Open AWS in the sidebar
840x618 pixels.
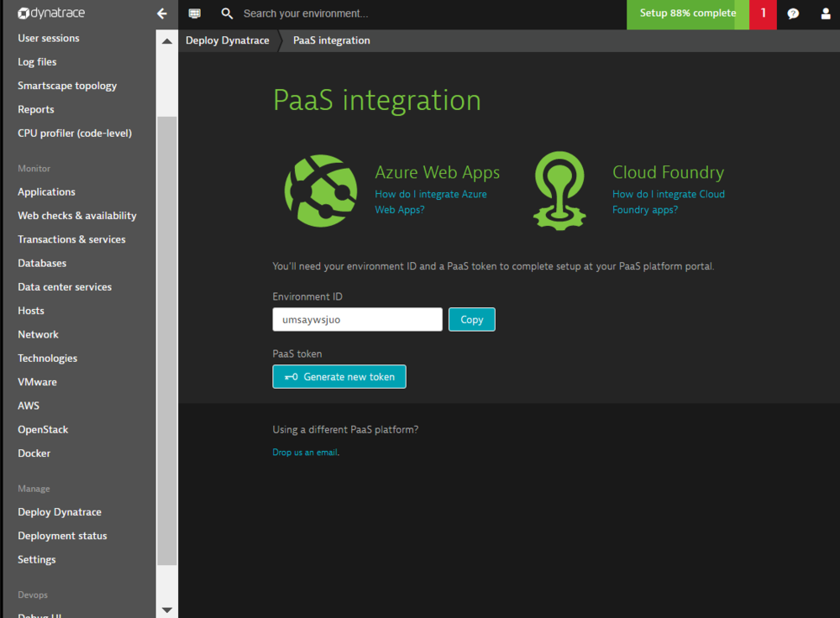pyautogui.click(x=29, y=406)
